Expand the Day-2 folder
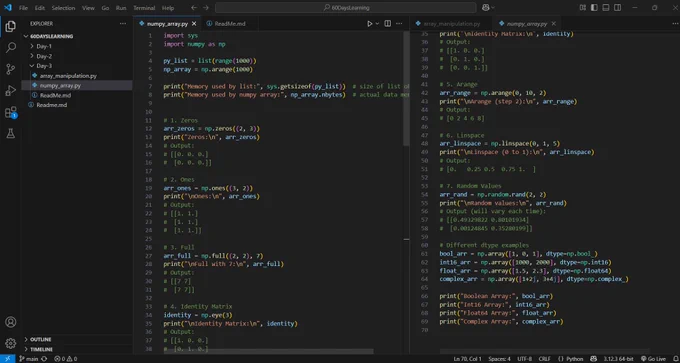Viewport: 680px width, 363px height. click(44, 56)
